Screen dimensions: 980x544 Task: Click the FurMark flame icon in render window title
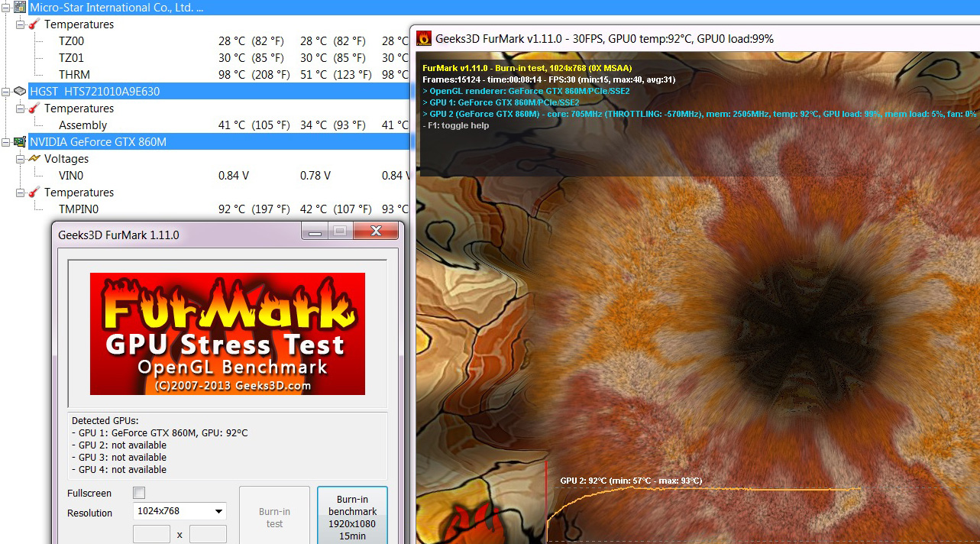[x=424, y=38]
